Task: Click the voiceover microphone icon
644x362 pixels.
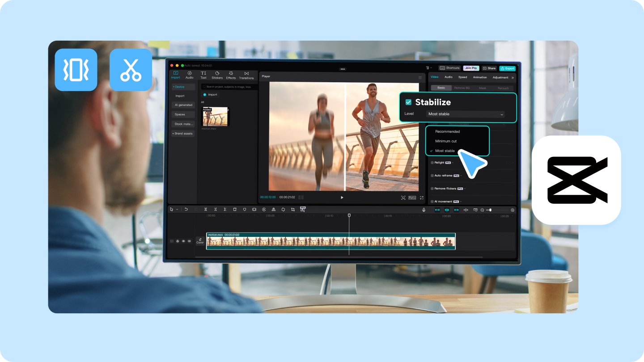Action: click(424, 210)
